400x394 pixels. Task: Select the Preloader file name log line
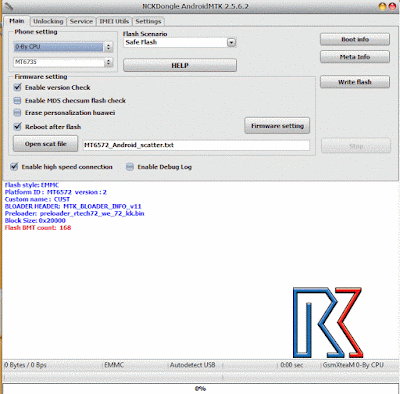(x=75, y=213)
